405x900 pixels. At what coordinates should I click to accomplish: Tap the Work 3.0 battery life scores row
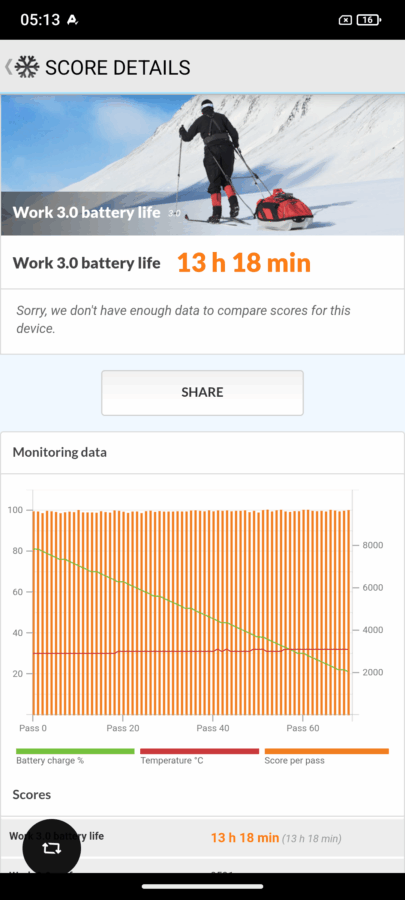click(202, 837)
